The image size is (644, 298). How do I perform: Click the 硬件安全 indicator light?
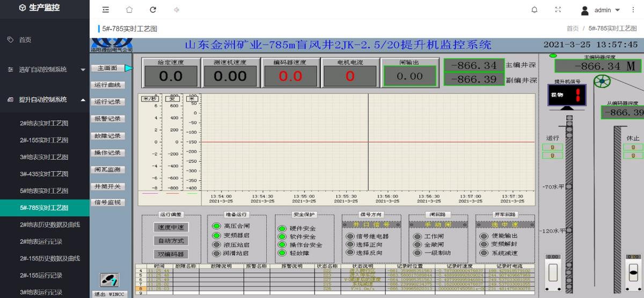pos(282,228)
